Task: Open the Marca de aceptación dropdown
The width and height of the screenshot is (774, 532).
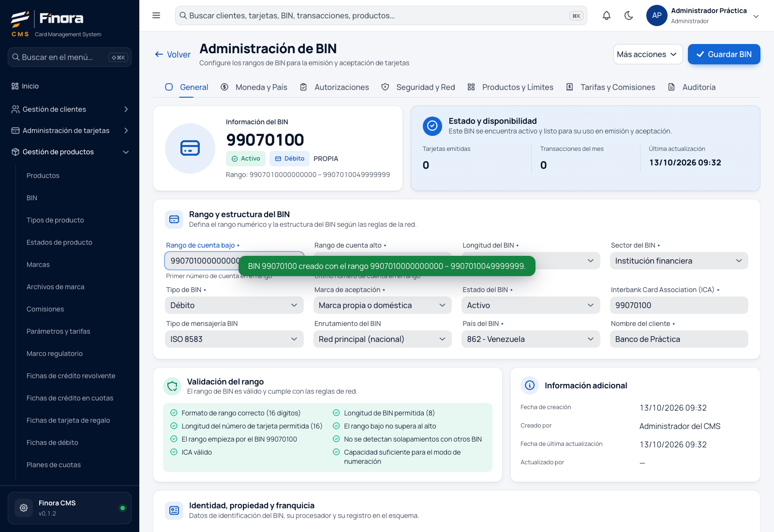Action: pos(382,305)
